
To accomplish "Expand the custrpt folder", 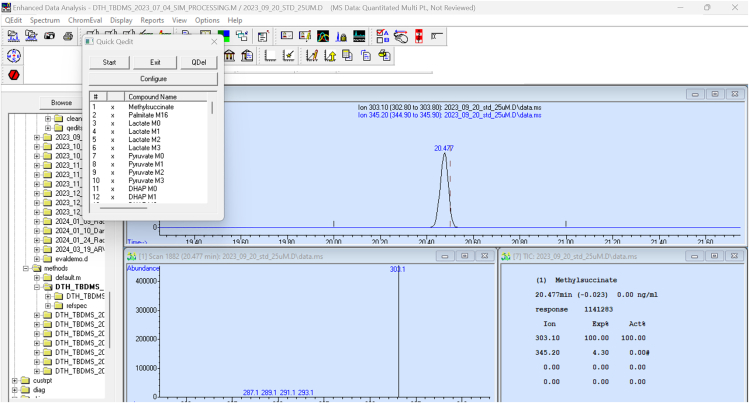I will (x=14, y=381).
